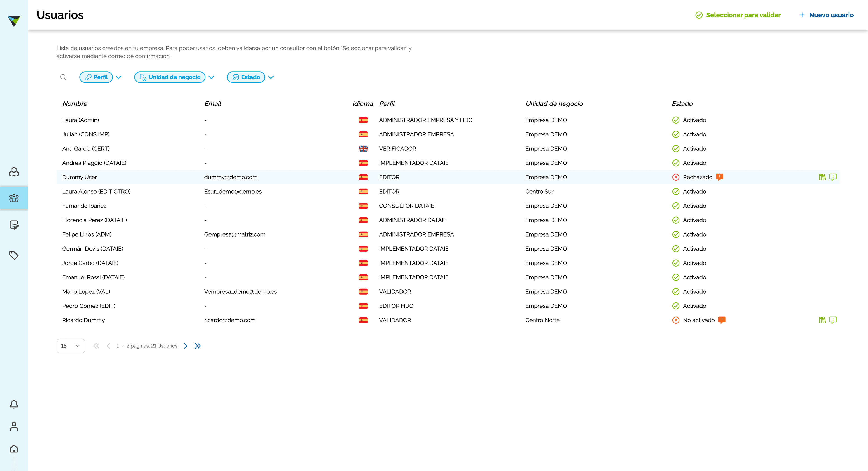Viewport: 868px width, 471px height.
Task: Click the UK flag for Ana García
Action: pyautogui.click(x=363, y=148)
